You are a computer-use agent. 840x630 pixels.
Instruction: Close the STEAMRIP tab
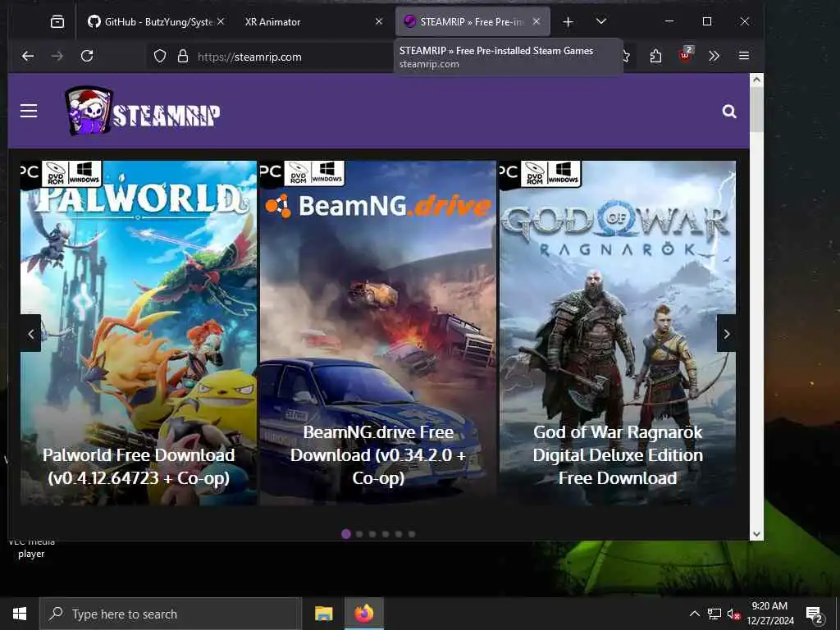click(x=536, y=21)
